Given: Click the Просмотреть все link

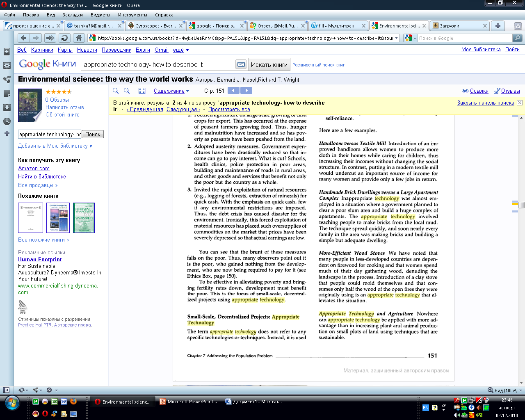Looking at the screenshot, I should pyautogui.click(x=229, y=110).
